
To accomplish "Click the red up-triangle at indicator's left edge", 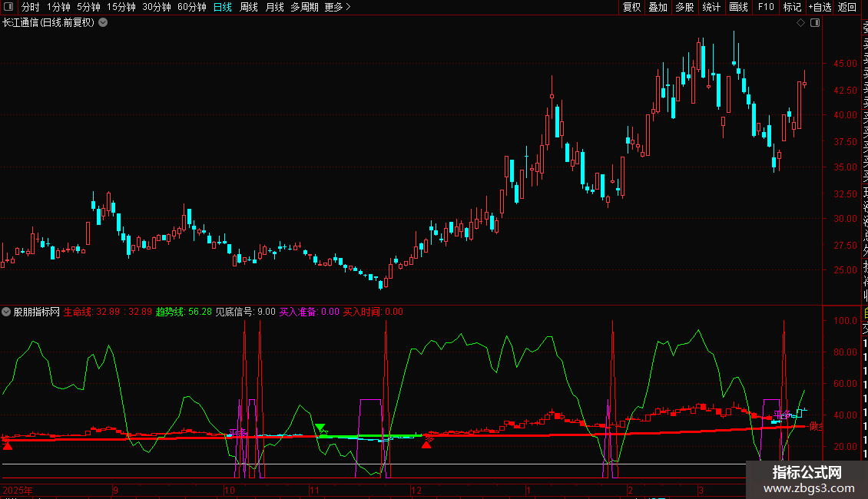I will coord(7,445).
